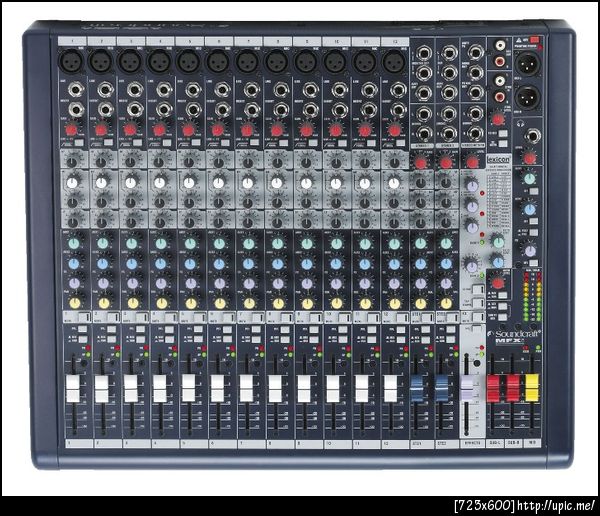
Task: Toggle the effects return mute button
Action: [x=478, y=317]
